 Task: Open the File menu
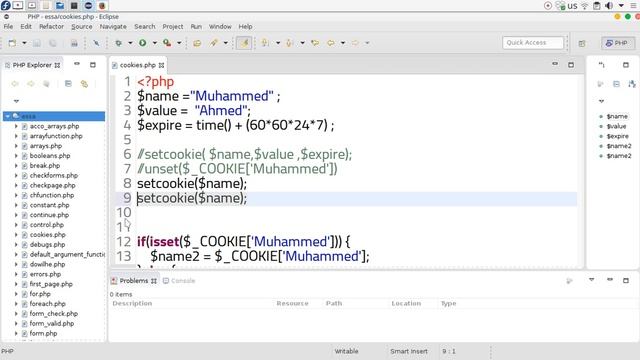(8, 27)
